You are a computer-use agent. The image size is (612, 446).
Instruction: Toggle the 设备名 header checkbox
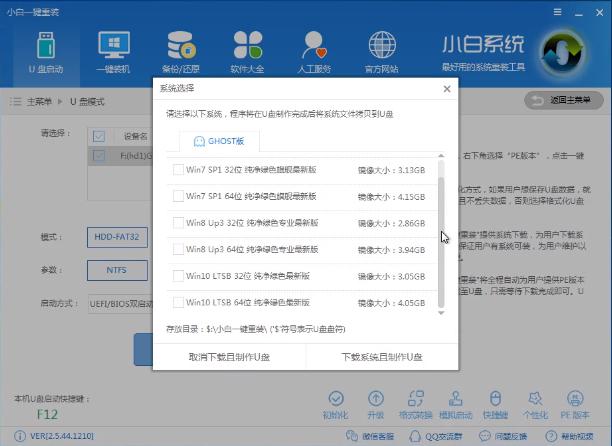tap(99, 136)
